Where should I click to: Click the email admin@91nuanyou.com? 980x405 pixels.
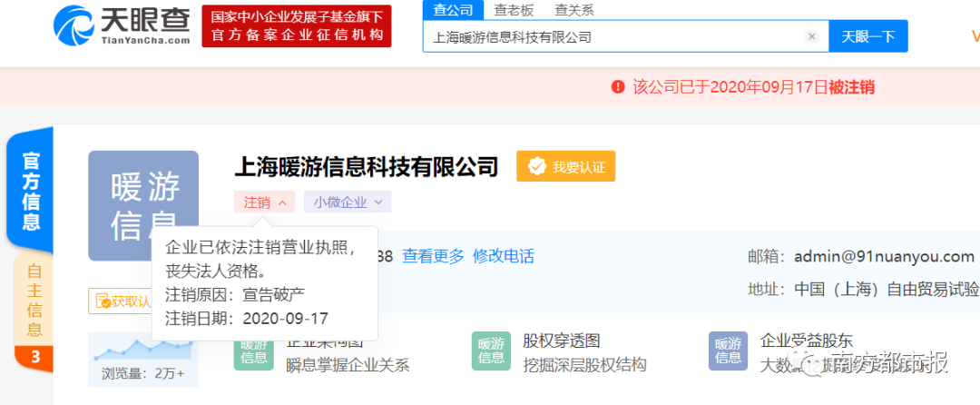(884, 256)
